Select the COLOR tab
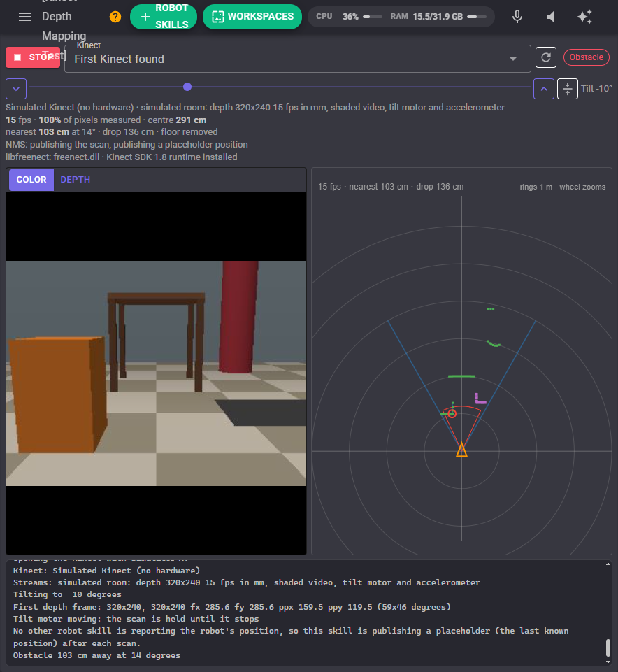Image resolution: width=618 pixels, height=672 pixels. [x=31, y=180]
